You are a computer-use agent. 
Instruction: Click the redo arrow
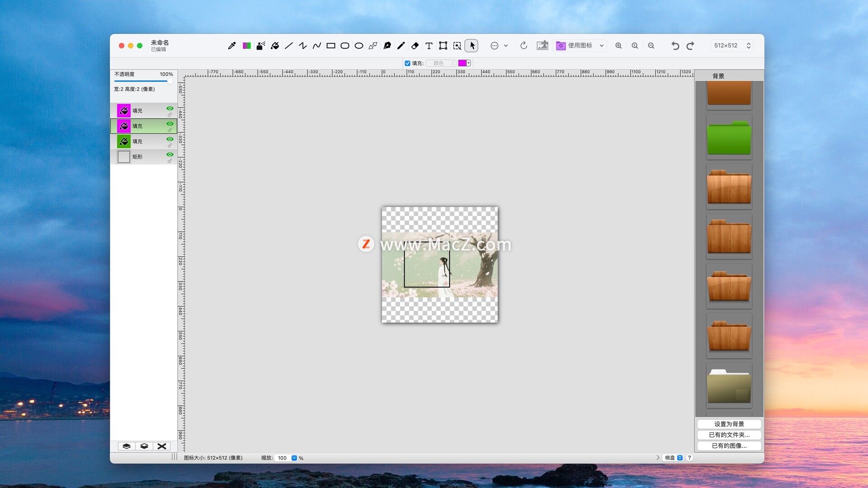tap(690, 46)
